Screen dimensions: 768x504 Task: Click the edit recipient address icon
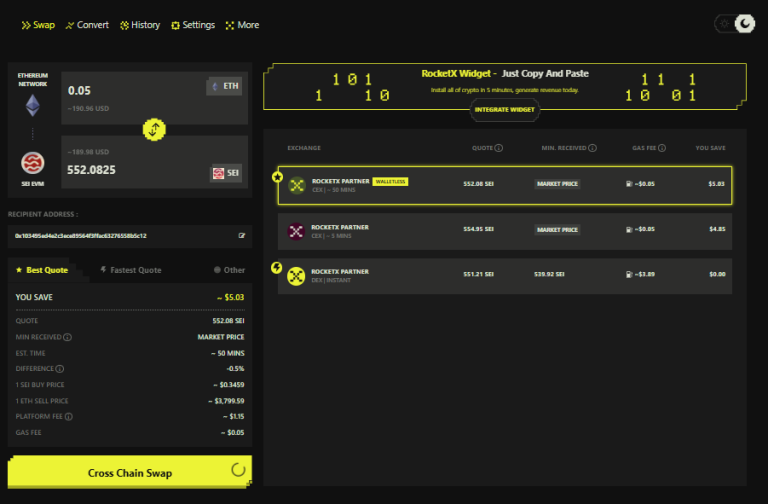[241, 236]
